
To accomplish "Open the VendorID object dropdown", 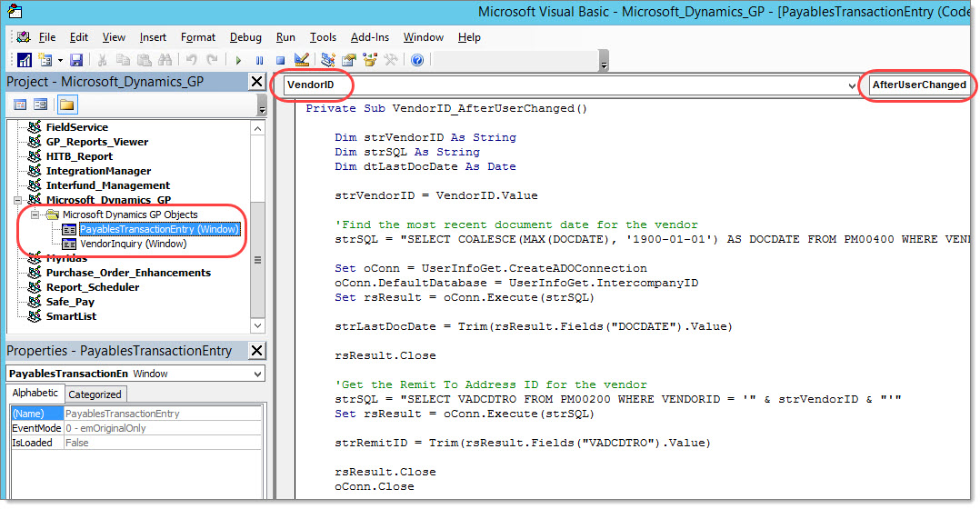I will pos(852,85).
